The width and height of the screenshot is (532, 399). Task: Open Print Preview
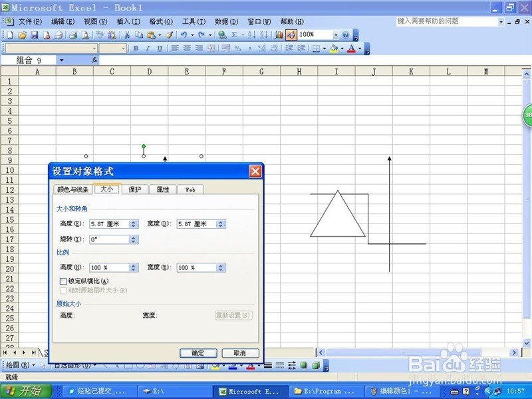[x=86, y=35]
